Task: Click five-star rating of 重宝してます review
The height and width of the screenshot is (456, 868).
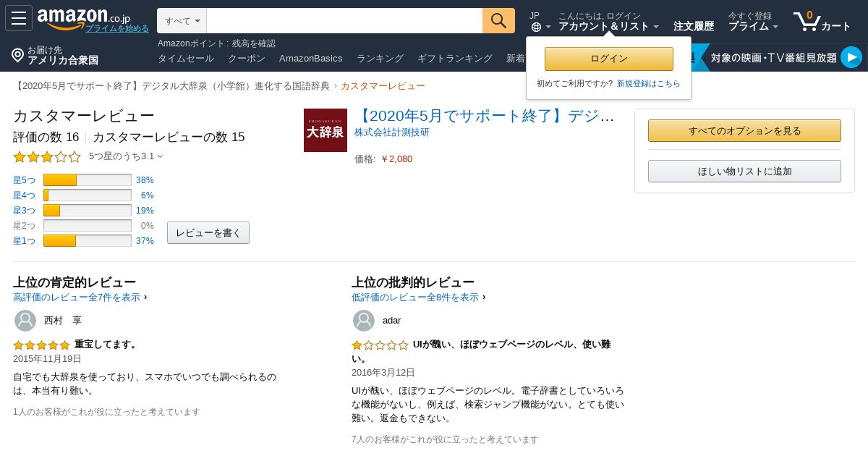Action: 42,345
